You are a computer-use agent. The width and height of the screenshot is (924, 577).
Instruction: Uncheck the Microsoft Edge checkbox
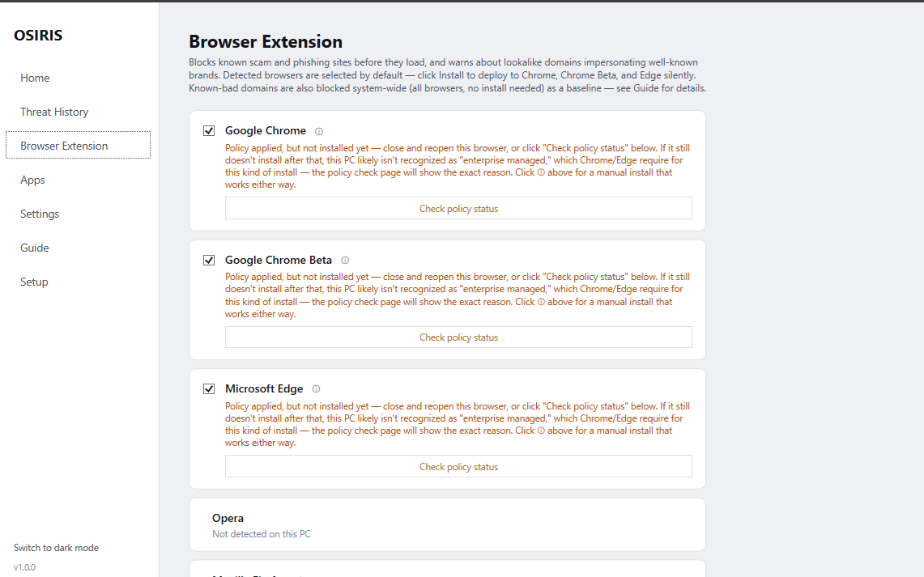(209, 389)
